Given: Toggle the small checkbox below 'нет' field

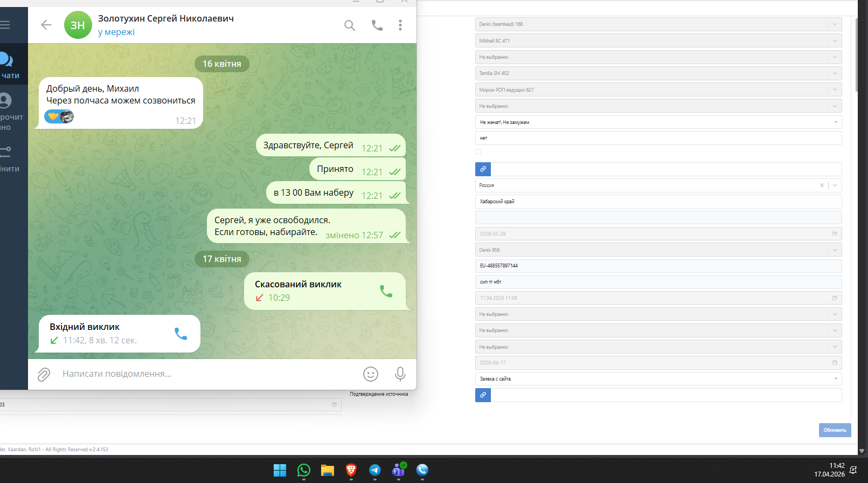Looking at the screenshot, I should [478, 151].
